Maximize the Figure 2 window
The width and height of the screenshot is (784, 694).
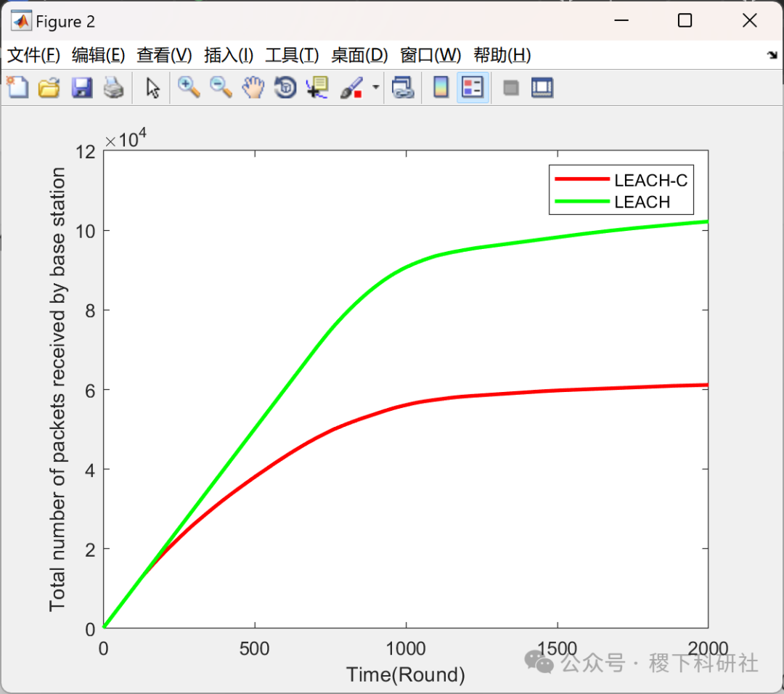685,20
